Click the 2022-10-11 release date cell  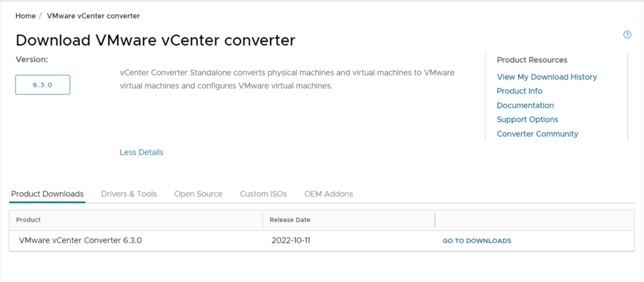coord(291,240)
